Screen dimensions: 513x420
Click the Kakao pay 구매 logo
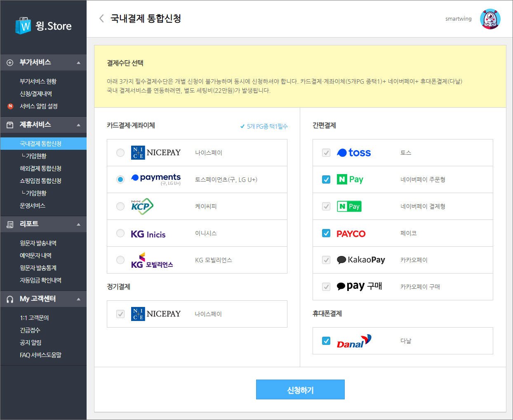click(x=359, y=286)
